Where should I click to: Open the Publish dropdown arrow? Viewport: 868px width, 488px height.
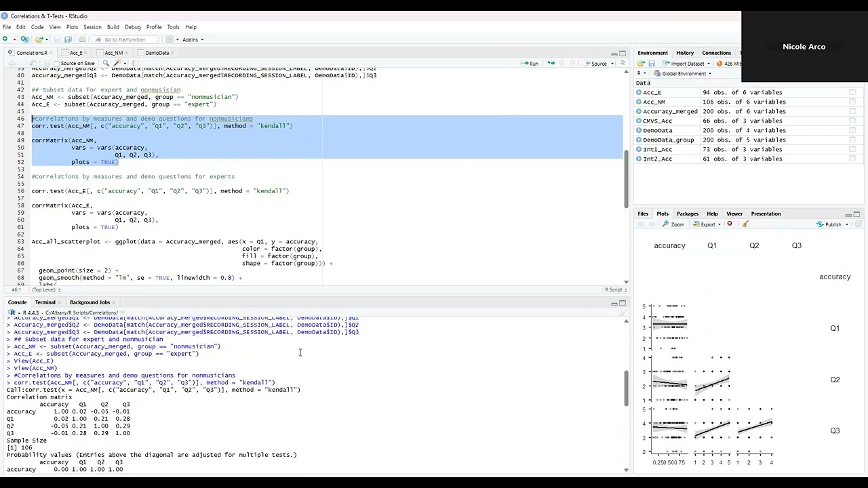pyautogui.click(x=847, y=224)
